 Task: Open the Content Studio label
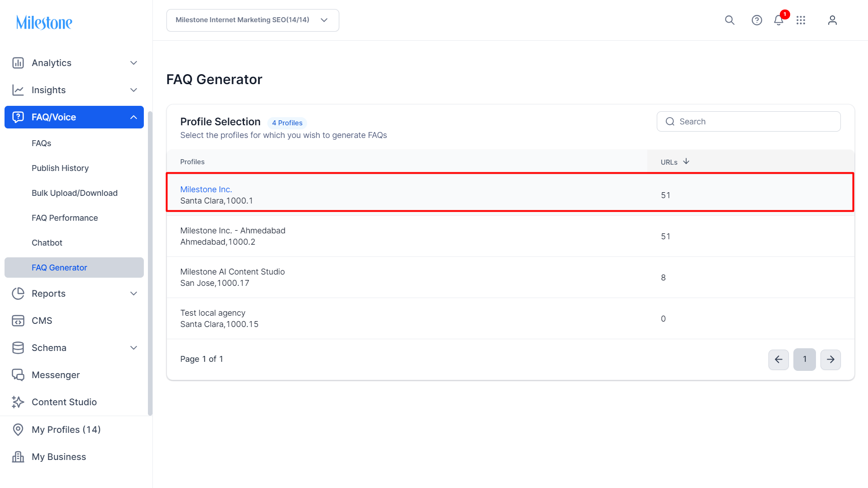[64, 402]
